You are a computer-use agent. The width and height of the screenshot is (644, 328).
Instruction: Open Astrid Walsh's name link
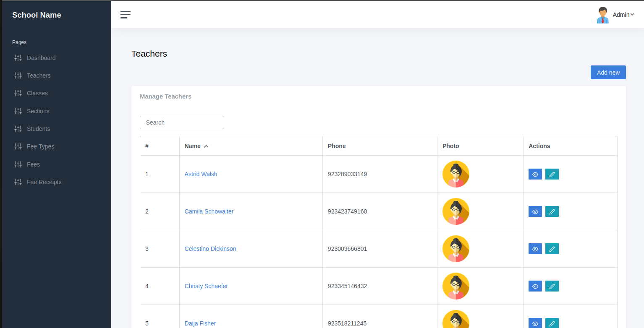pyautogui.click(x=201, y=174)
